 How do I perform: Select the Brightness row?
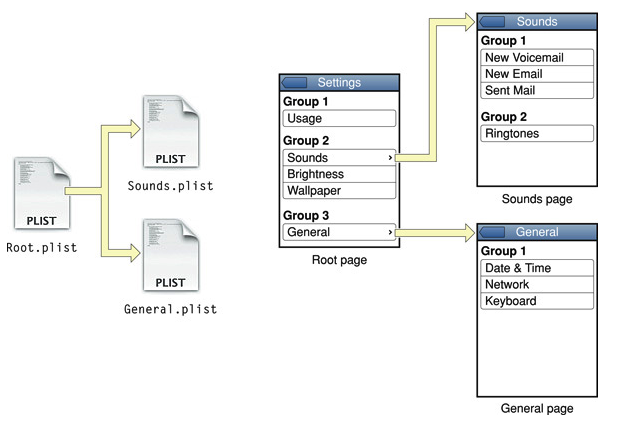click(339, 174)
